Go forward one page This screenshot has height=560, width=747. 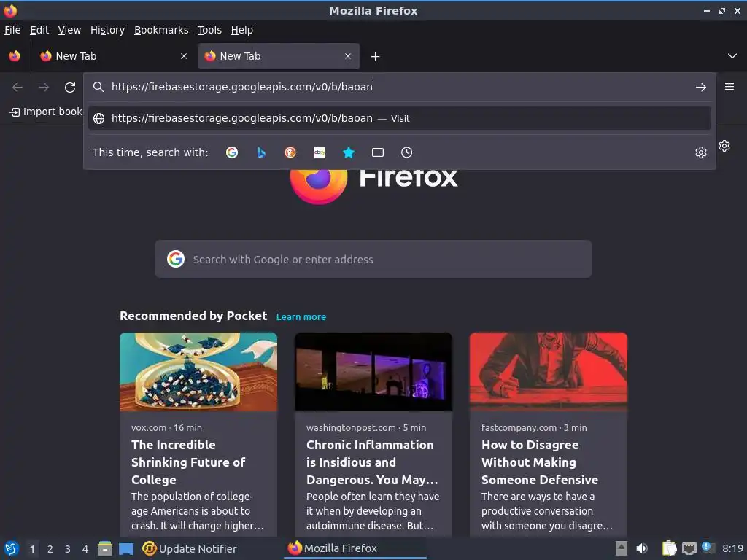[44, 87]
